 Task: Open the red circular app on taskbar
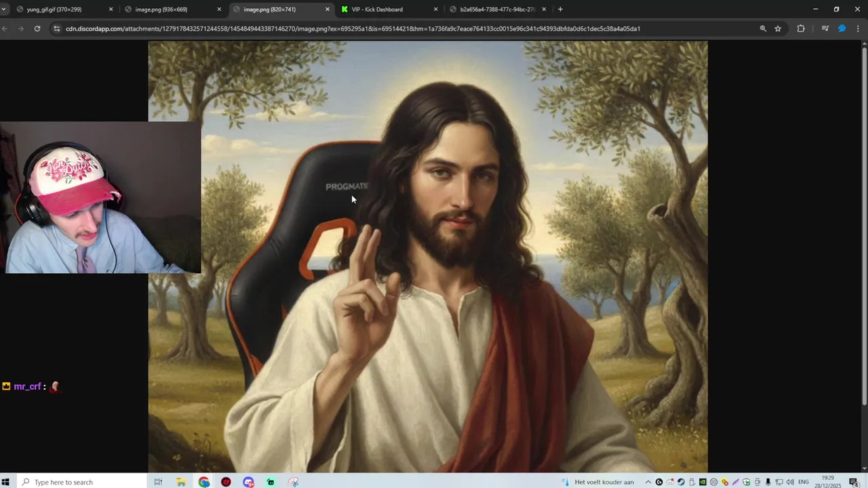pyautogui.click(x=226, y=482)
